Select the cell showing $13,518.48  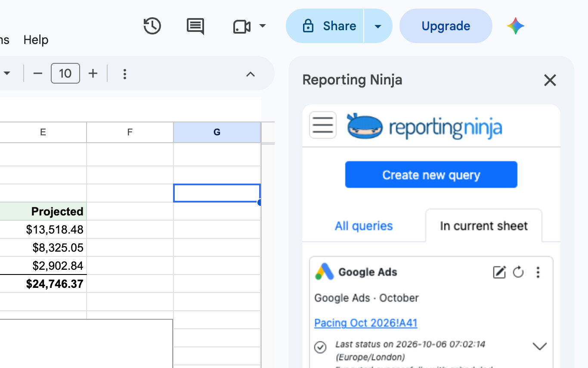43,230
